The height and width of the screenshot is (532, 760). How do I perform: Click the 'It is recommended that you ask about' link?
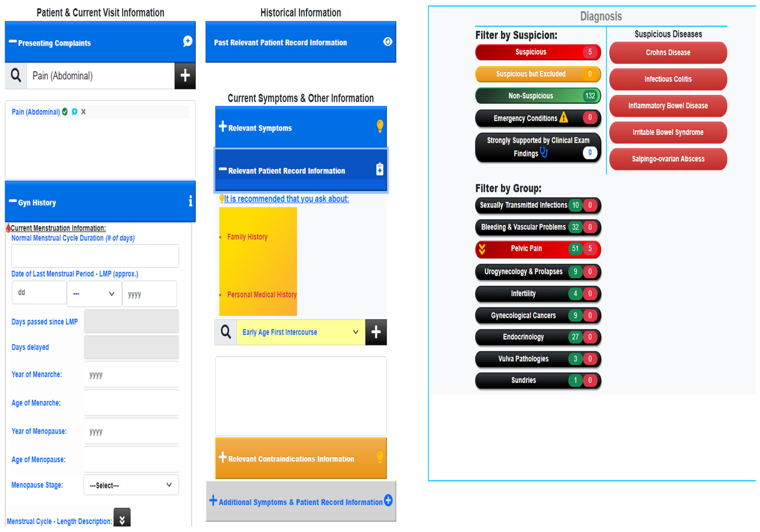pos(286,199)
